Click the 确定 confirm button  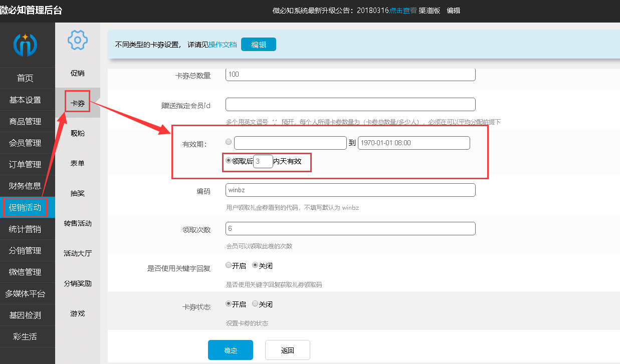coord(230,350)
